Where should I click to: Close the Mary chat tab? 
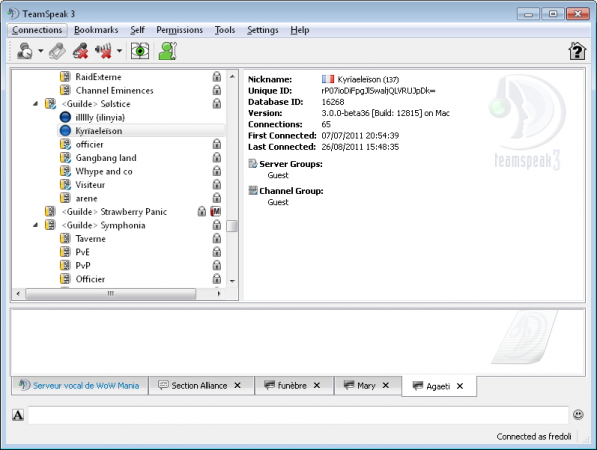coord(386,386)
